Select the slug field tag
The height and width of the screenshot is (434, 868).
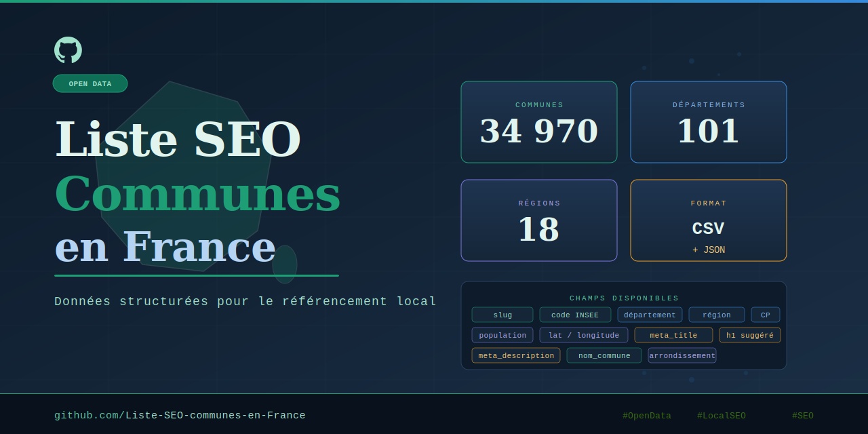(x=502, y=315)
